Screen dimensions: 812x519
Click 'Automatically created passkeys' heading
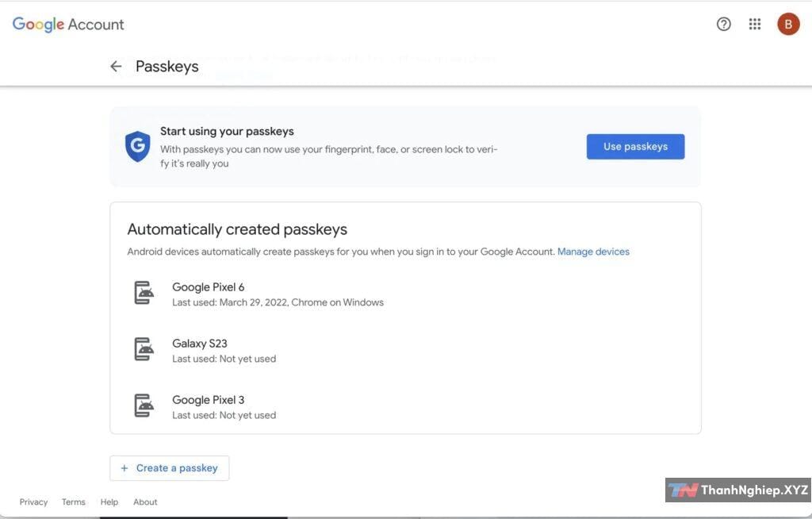coord(237,229)
